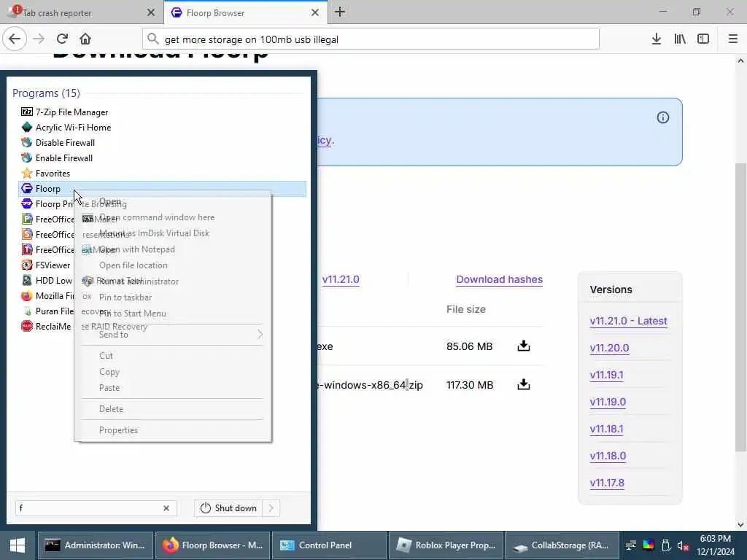Select Delete in context menu
This screenshot has height=560, width=747.
pos(172,408)
